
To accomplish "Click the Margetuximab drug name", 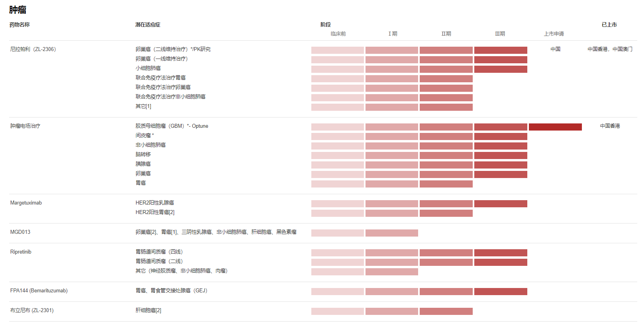I will [x=26, y=203].
